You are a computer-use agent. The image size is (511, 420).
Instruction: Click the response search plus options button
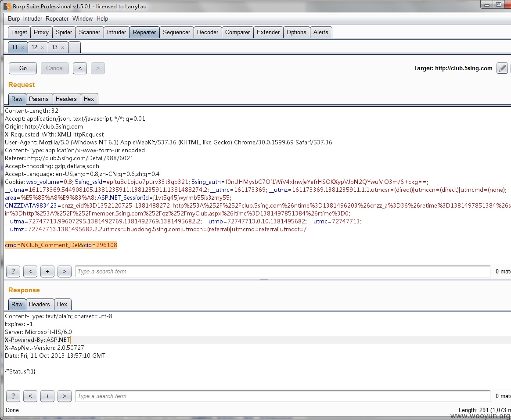click(x=47, y=396)
